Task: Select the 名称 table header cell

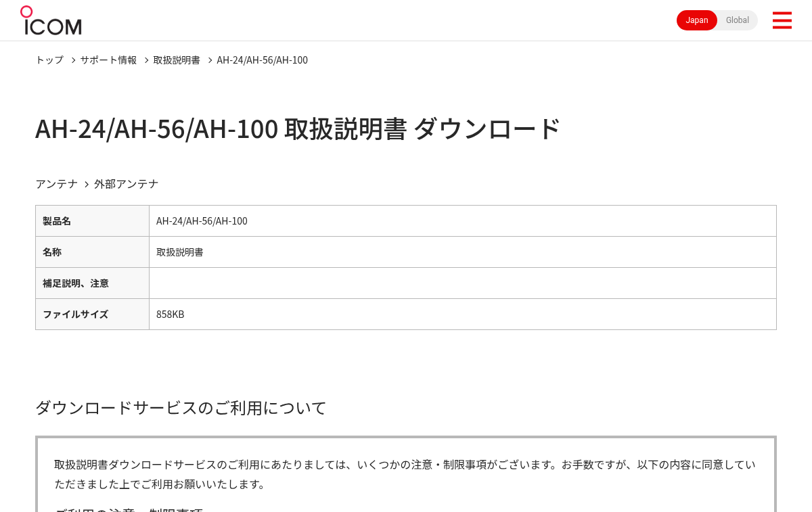Action: pos(92,252)
